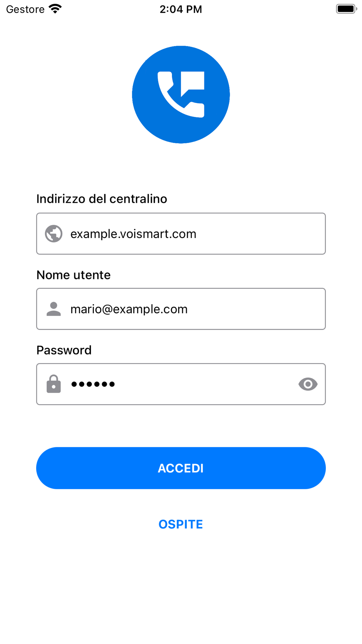362x644 pixels.
Task: Focus the example.voismart.com address field
Action: (181, 234)
